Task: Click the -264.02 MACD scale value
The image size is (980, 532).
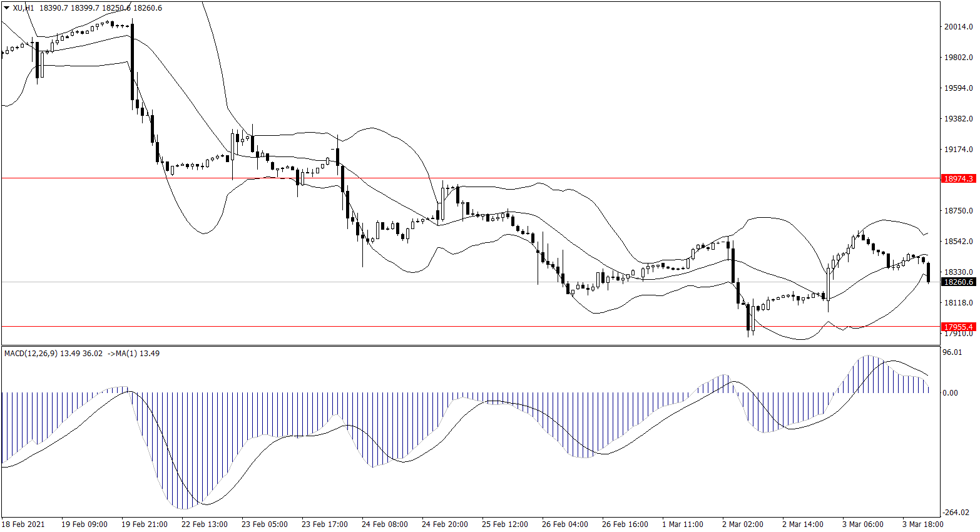Action: pyautogui.click(x=956, y=513)
